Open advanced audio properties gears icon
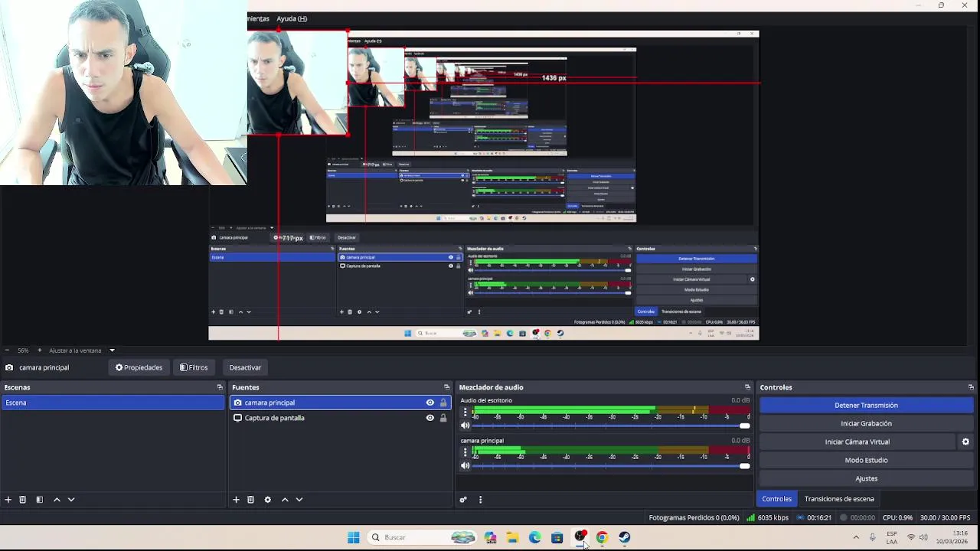Image resolution: width=980 pixels, height=551 pixels. 463,500
